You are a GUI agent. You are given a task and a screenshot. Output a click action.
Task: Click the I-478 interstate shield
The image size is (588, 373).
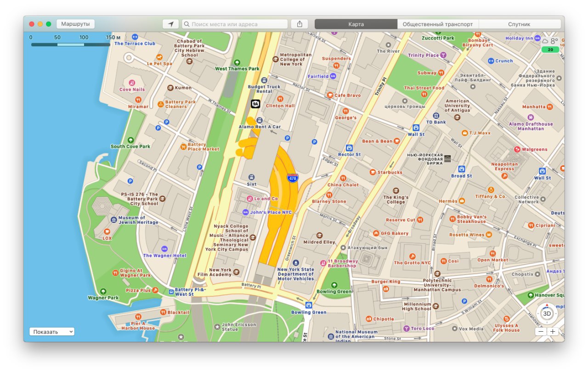pos(292,178)
